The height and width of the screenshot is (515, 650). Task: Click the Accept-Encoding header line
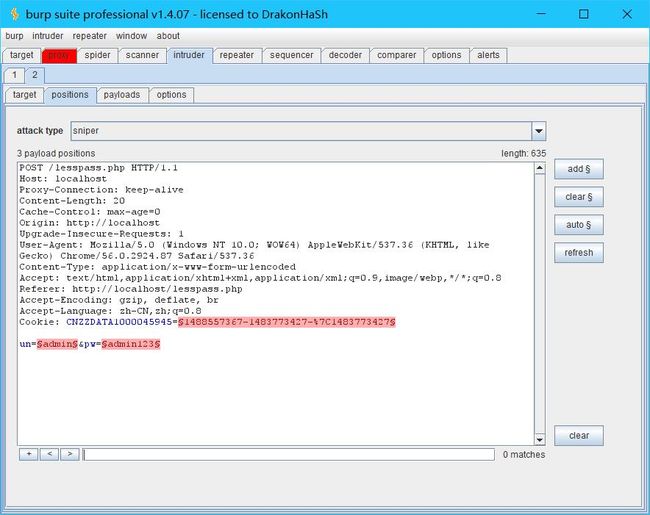(119, 300)
